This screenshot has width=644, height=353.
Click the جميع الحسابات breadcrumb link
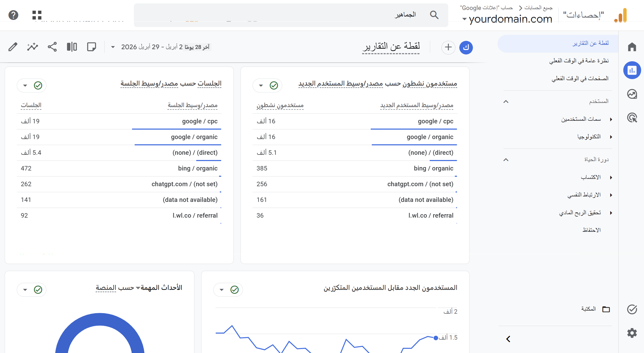coord(538,8)
